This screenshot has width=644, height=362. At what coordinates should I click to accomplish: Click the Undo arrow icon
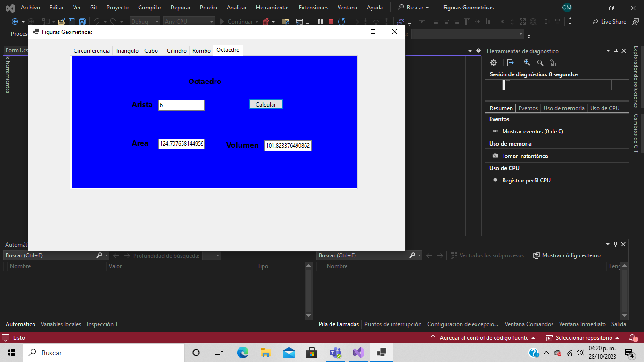[x=96, y=22]
